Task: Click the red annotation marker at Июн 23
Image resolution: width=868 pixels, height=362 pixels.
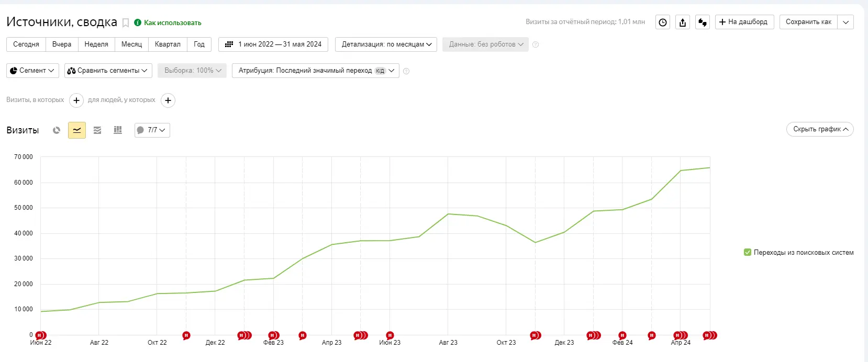Action: 390,335
